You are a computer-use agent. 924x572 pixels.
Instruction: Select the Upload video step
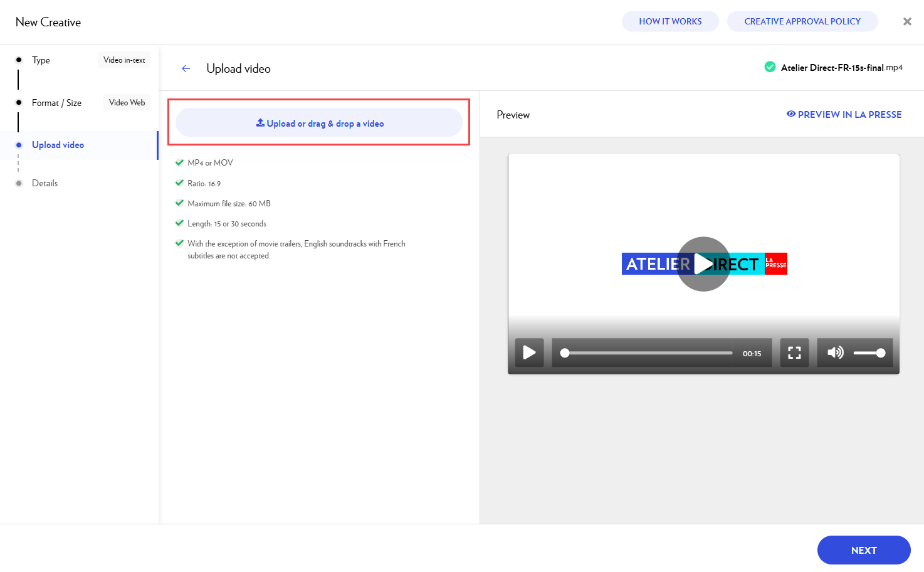point(58,145)
